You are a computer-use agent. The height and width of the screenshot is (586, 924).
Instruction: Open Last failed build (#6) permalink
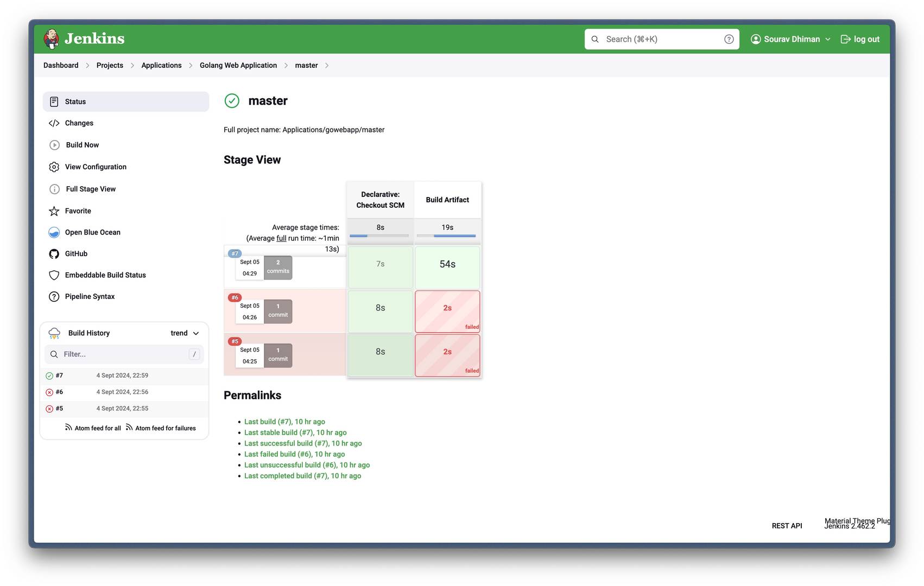pyautogui.click(x=294, y=454)
